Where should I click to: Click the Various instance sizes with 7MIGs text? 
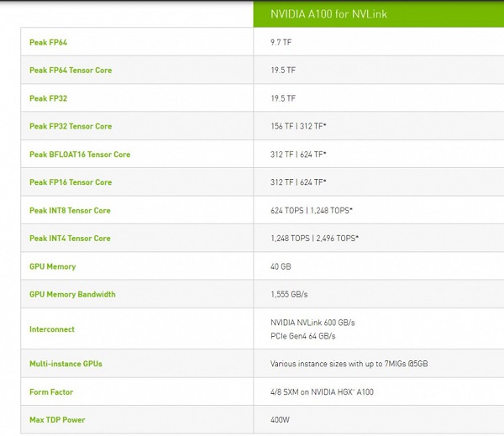349,364
